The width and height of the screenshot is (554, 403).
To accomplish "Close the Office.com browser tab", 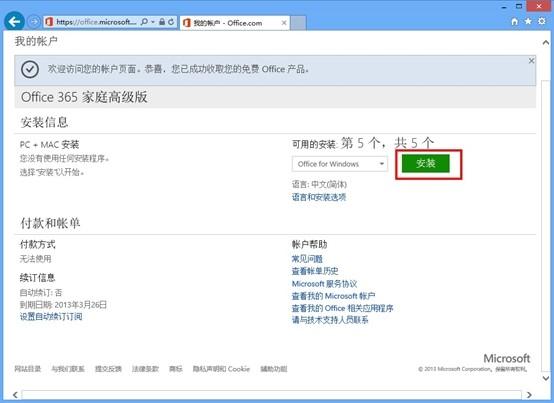I will [x=284, y=23].
